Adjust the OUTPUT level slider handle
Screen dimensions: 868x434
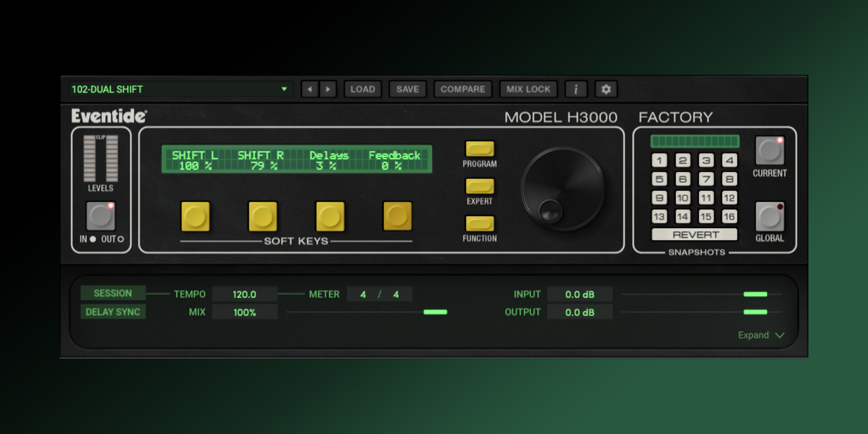click(x=755, y=312)
